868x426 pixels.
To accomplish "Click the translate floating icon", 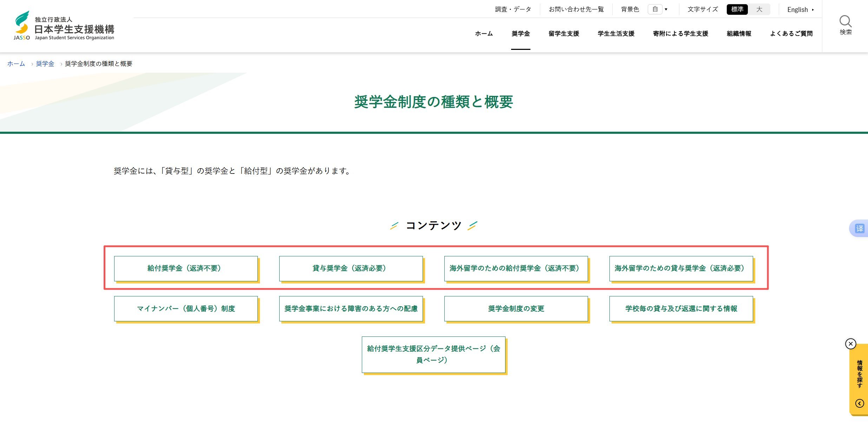I will 859,229.
